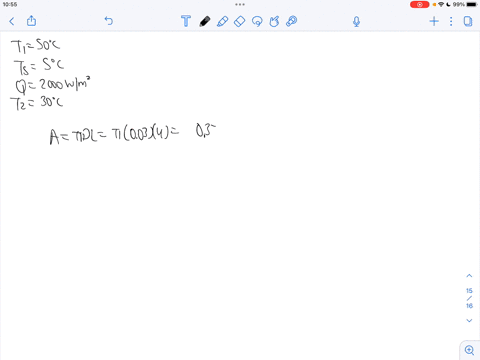Tap the handwritten T2=30°C line
The height and width of the screenshot is (360, 480).
37,103
